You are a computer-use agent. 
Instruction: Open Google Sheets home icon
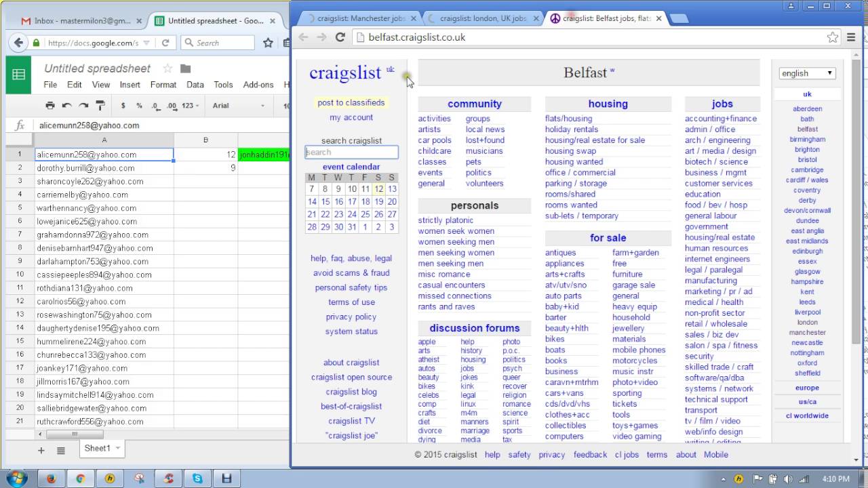(19, 75)
